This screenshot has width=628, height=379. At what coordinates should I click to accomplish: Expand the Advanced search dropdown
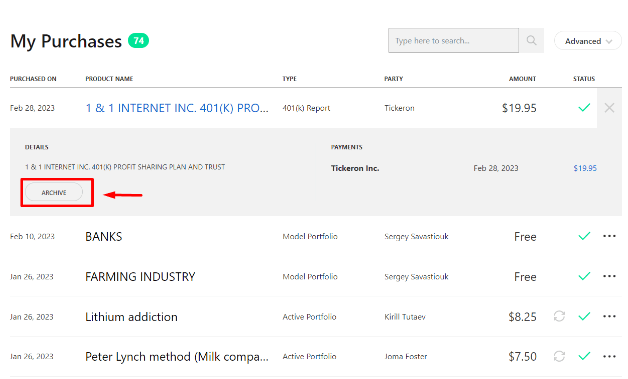tap(588, 41)
